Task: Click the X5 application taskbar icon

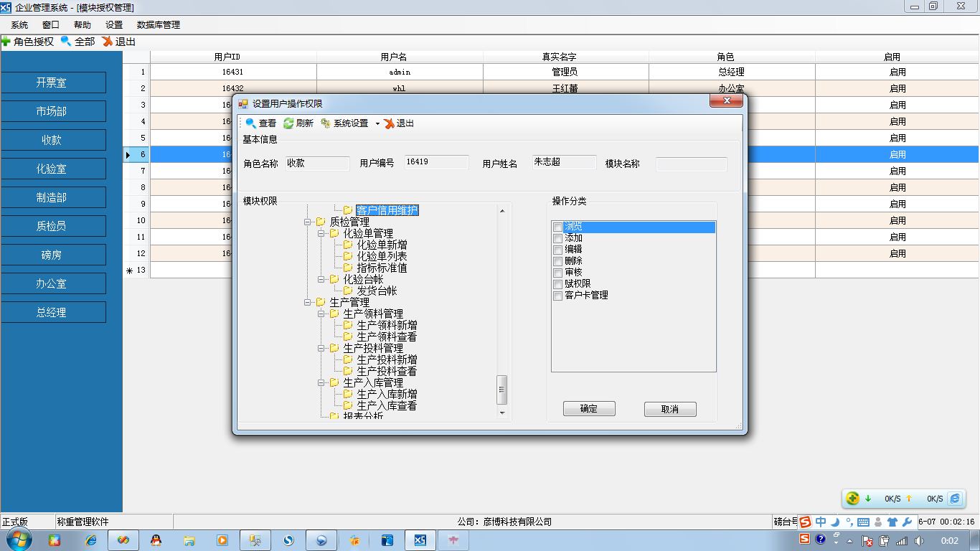Action: click(x=420, y=540)
